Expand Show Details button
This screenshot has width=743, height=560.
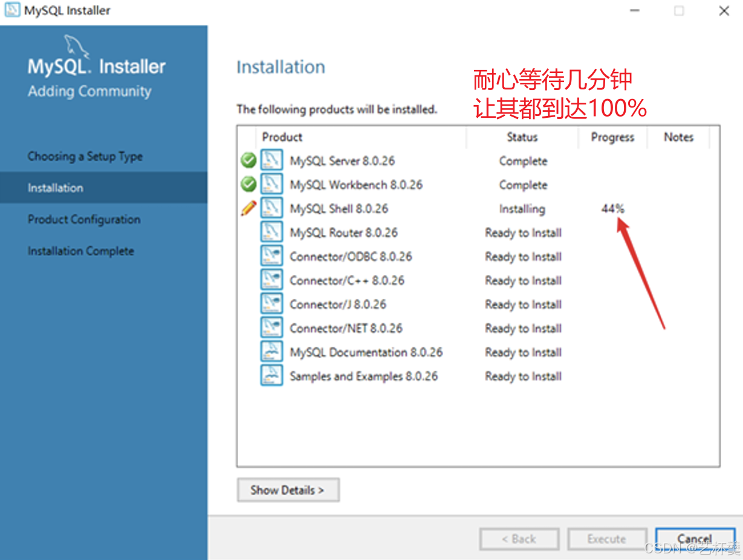[x=288, y=490]
